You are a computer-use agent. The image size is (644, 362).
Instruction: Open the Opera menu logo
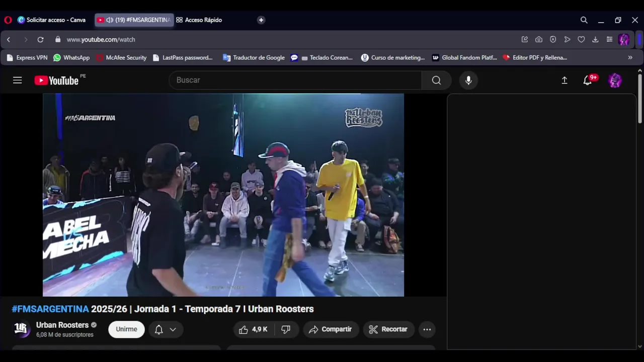point(8,20)
